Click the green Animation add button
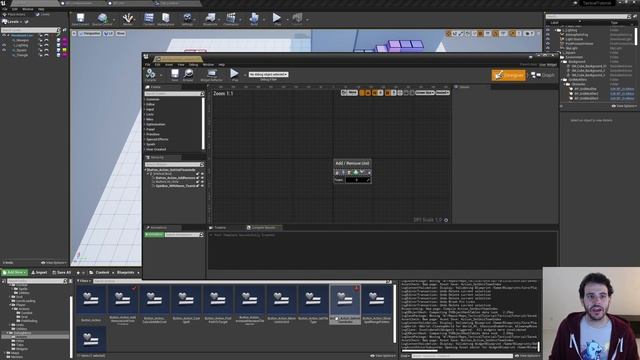640x360 pixels. 154,235
